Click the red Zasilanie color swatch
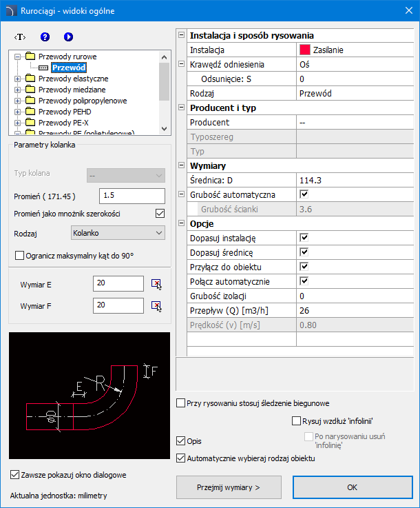 click(x=304, y=50)
